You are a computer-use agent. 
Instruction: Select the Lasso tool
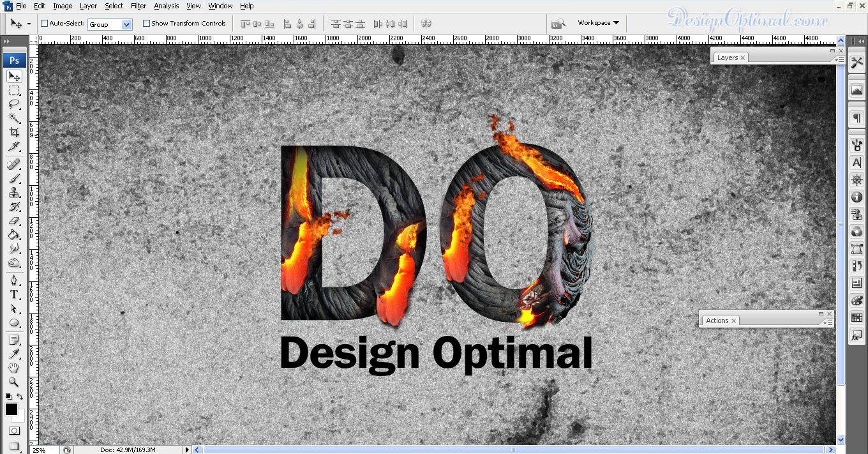pos(14,104)
